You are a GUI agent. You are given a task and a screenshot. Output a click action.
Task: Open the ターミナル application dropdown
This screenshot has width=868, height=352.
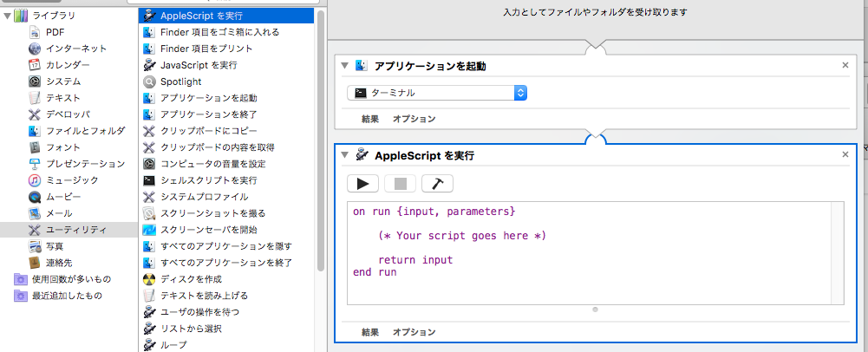click(437, 93)
